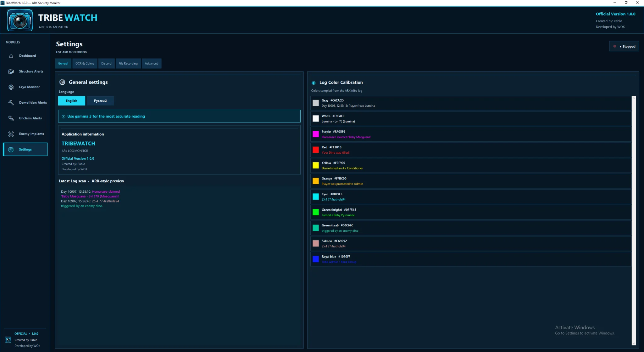This screenshot has height=352, width=644.
Task: Click the gamma hint info icon
Action: coord(64,116)
